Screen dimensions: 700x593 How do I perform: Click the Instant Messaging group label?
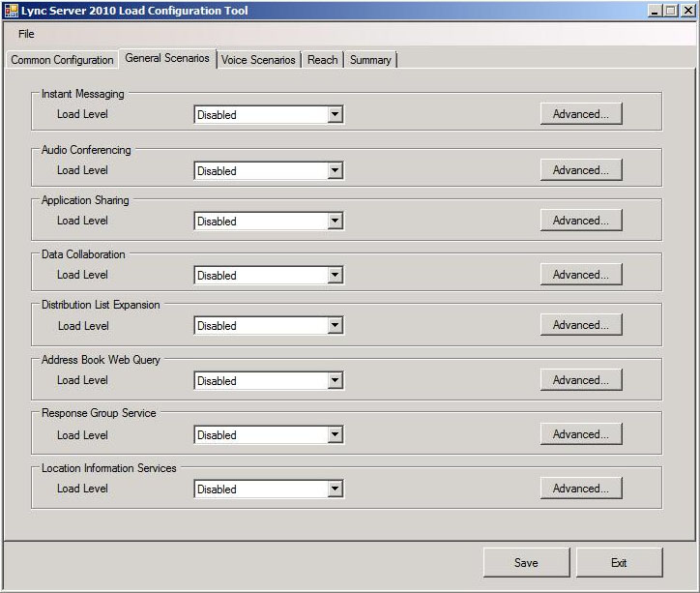(82, 94)
